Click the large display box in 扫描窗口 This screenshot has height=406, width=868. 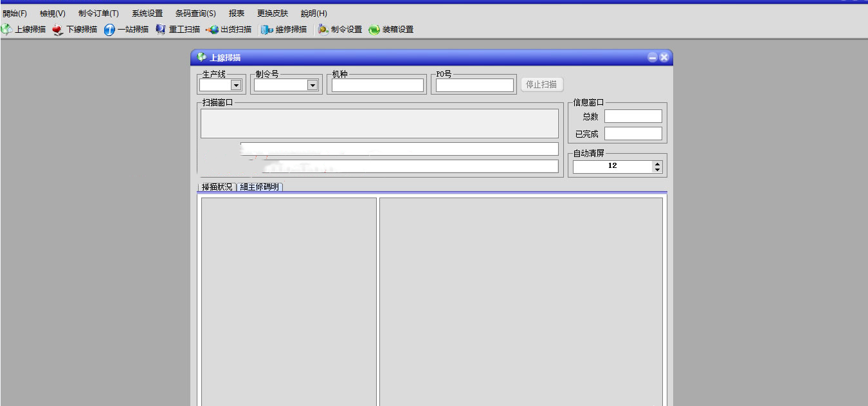(379, 124)
